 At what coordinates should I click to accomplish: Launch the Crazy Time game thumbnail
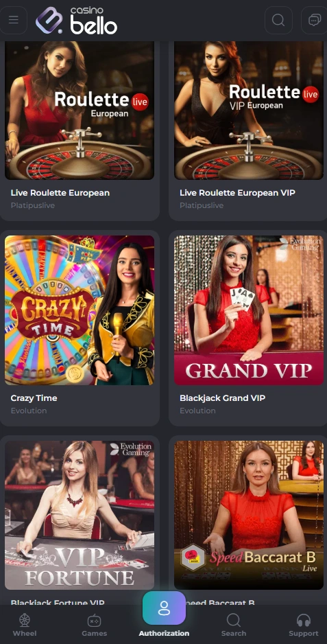[80, 310]
